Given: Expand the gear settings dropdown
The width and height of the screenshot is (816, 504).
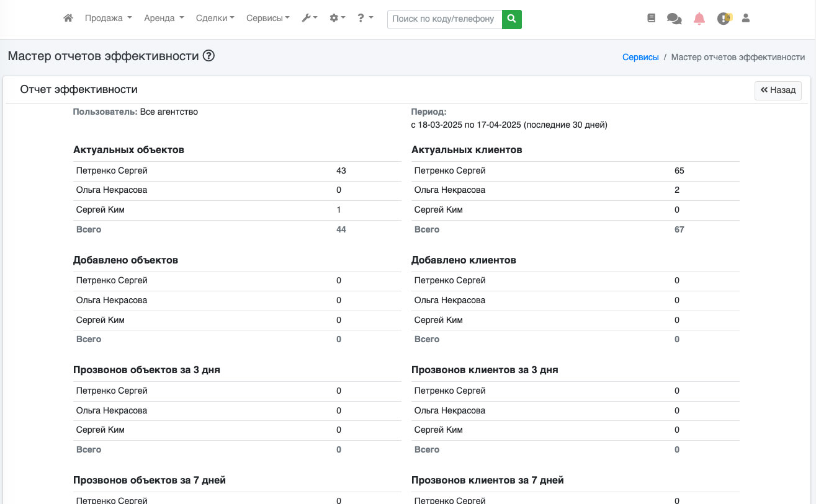Looking at the screenshot, I should click(337, 19).
